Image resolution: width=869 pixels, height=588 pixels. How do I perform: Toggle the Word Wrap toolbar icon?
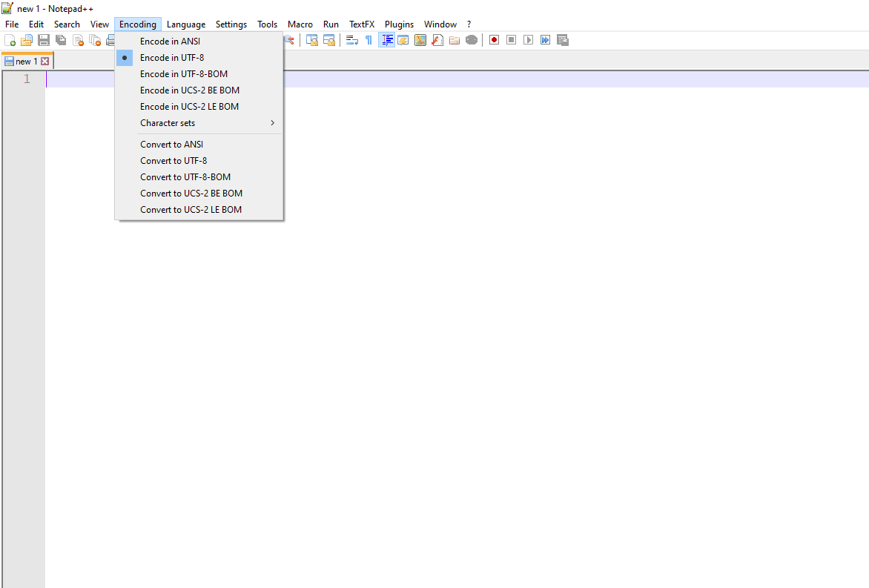pyautogui.click(x=352, y=40)
